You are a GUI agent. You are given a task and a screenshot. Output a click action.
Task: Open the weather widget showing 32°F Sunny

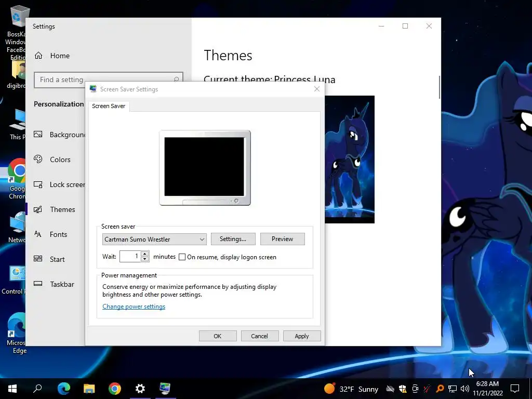click(351, 389)
